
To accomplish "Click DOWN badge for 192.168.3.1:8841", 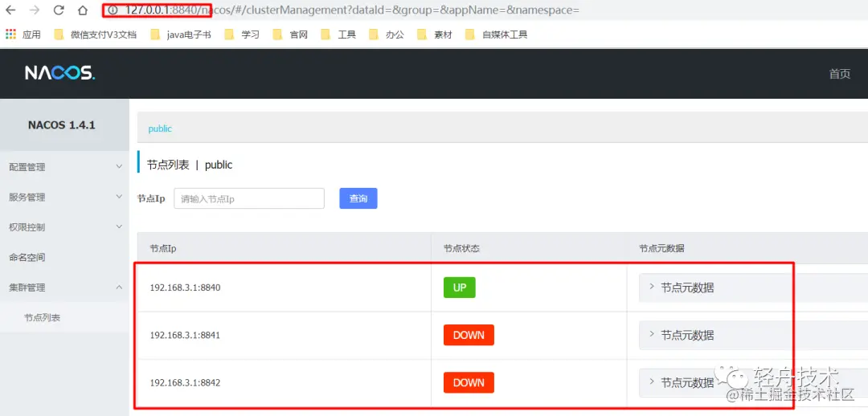I will [x=469, y=335].
